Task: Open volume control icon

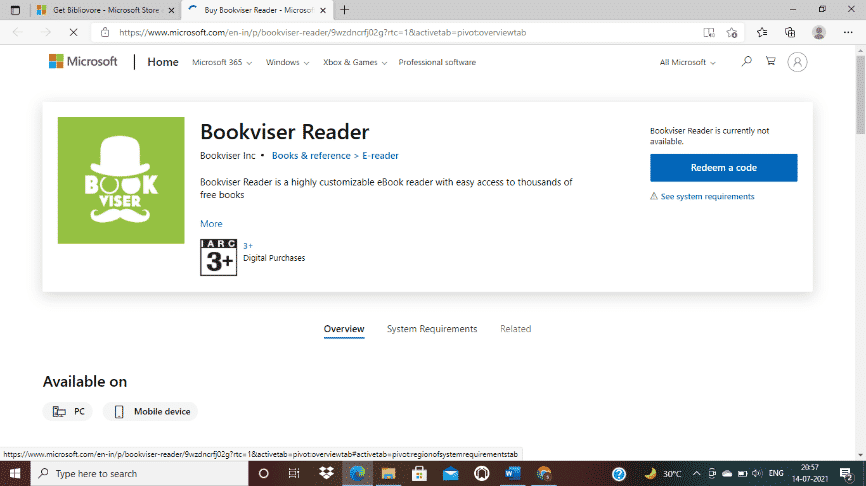Action: (x=757, y=474)
